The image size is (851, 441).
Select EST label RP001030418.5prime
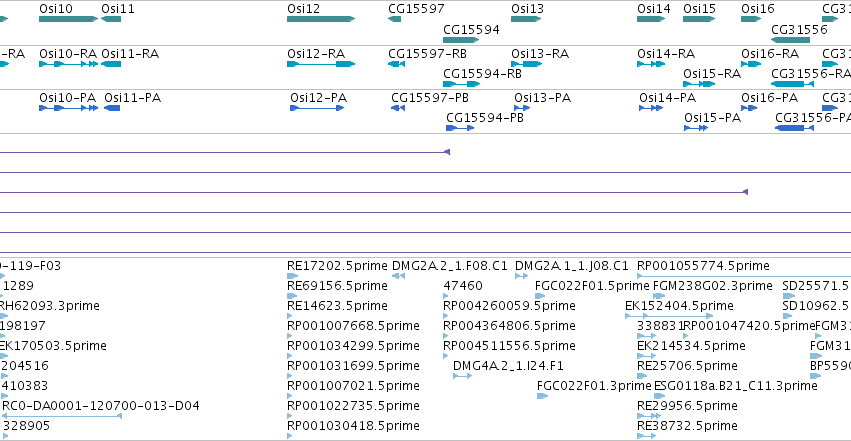pyautogui.click(x=353, y=426)
